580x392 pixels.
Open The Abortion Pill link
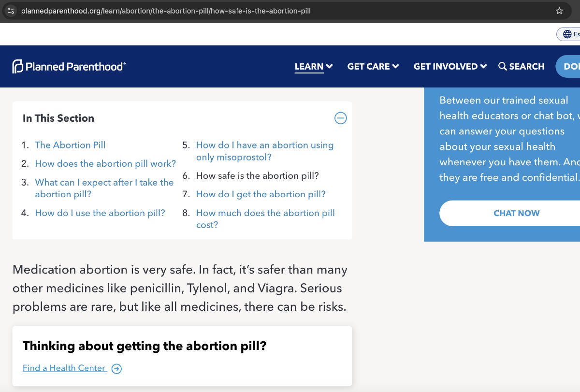point(70,145)
